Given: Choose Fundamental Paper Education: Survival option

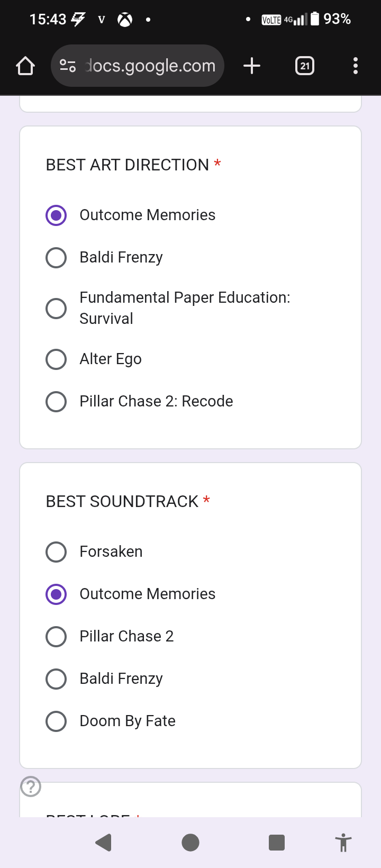Looking at the screenshot, I should click(56, 308).
